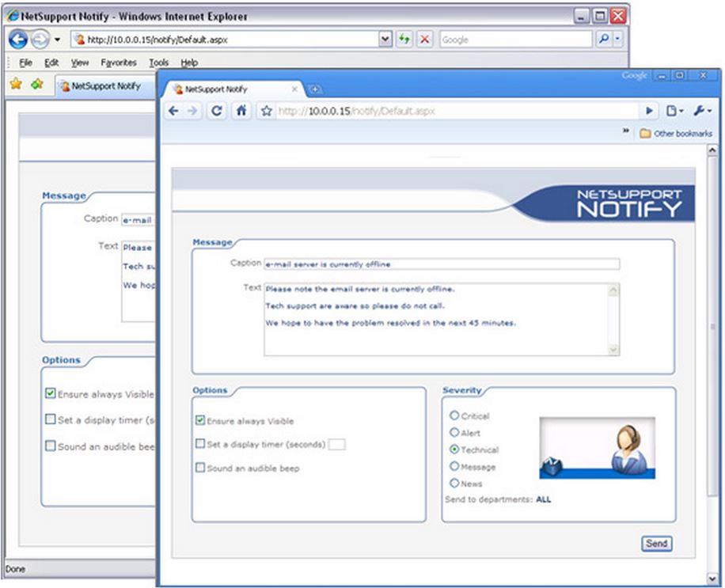Toggle Ensure always Visible in IE window

[x=51, y=393]
